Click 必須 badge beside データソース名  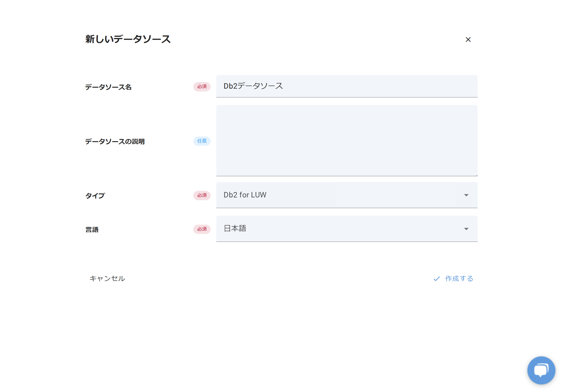(x=202, y=87)
